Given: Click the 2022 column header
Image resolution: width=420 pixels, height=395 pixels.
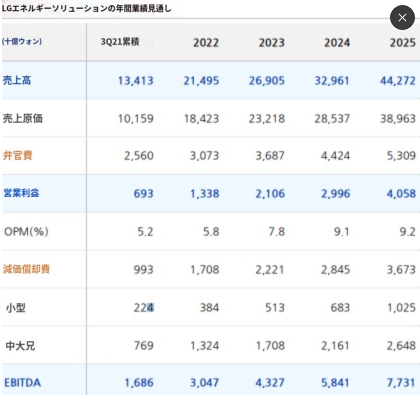Looking at the screenshot, I should (x=206, y=43).
